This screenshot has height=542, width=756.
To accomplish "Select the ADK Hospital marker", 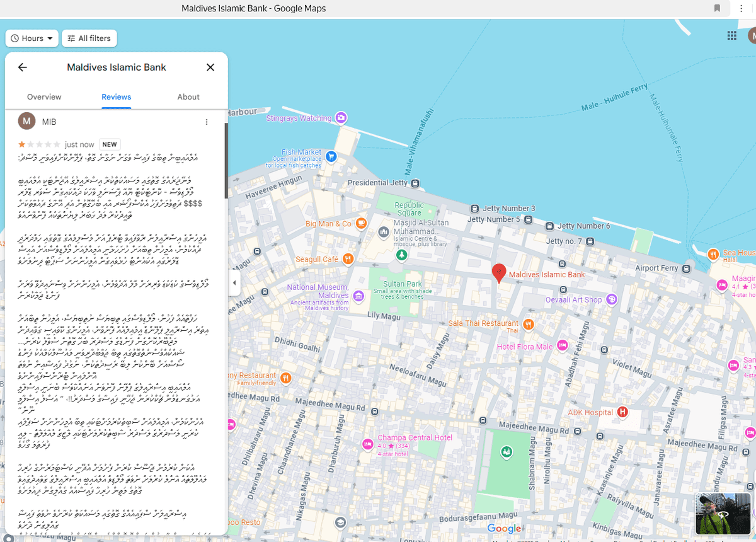I will tap(622, 412).
